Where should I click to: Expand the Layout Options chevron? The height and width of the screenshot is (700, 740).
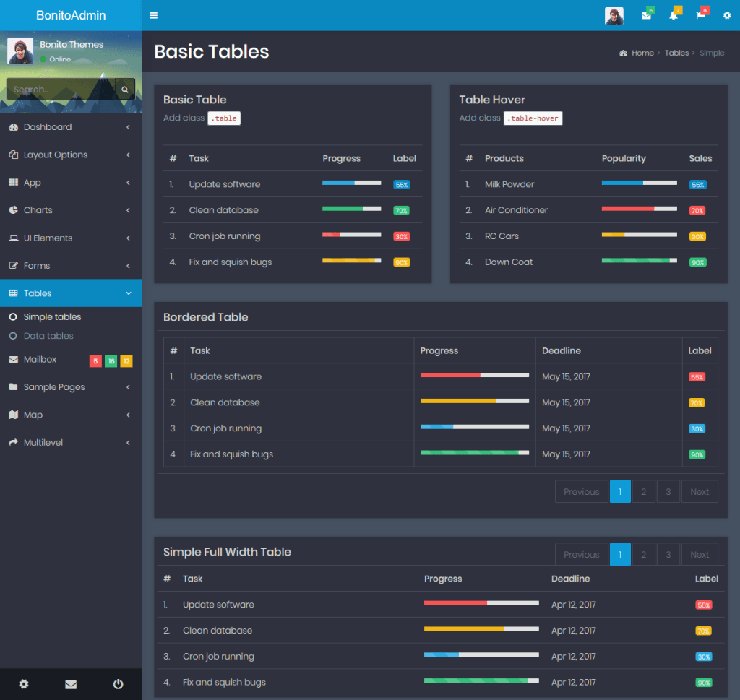point(129,155)
